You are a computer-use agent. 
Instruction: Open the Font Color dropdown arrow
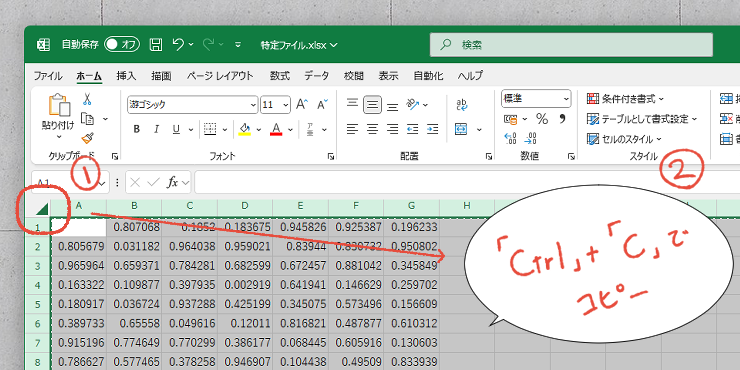290,130
